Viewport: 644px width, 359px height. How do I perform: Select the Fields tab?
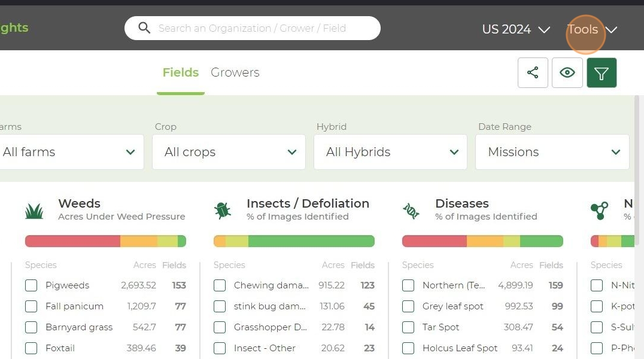point(180,72)
